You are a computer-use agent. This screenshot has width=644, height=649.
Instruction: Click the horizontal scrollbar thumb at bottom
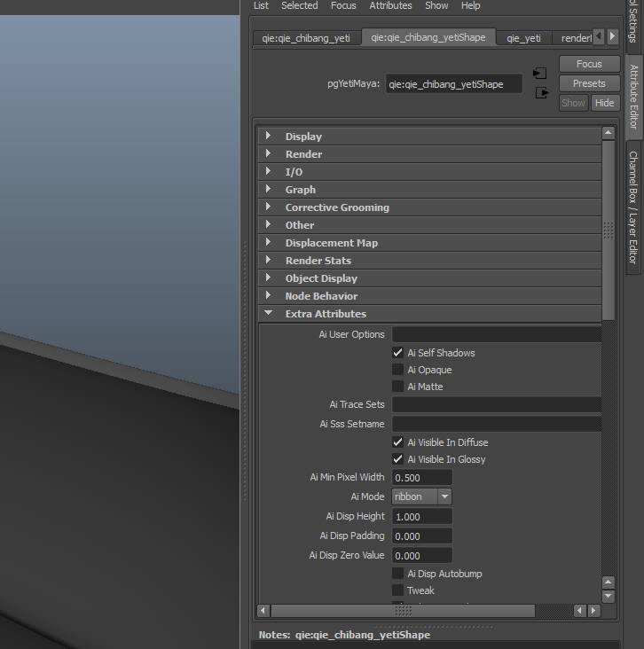403,611
